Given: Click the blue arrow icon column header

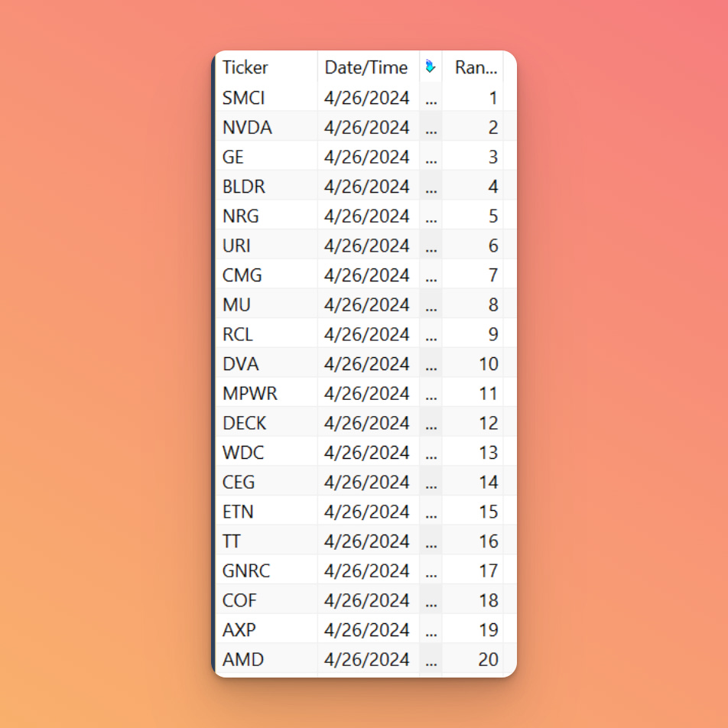Looking at the screenshot, I should (431, 67).
